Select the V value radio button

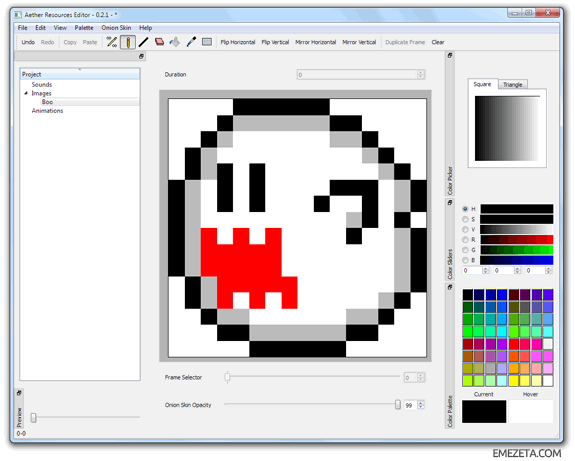click(465, 229)
